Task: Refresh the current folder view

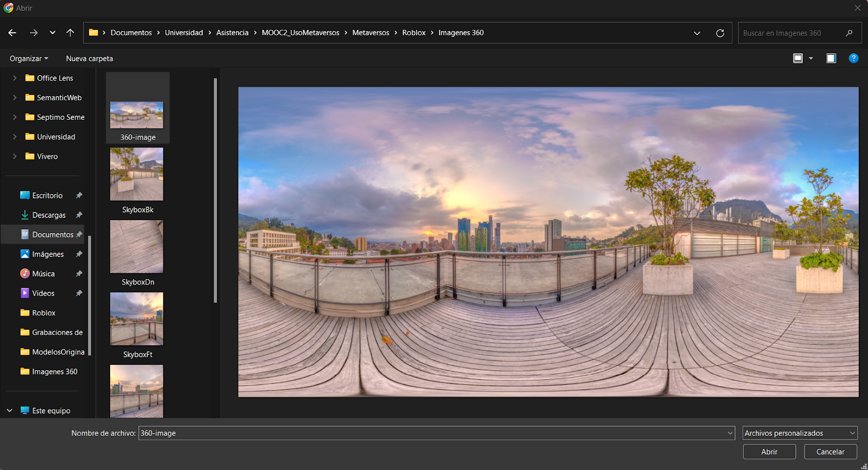Action: click(720, 33)
